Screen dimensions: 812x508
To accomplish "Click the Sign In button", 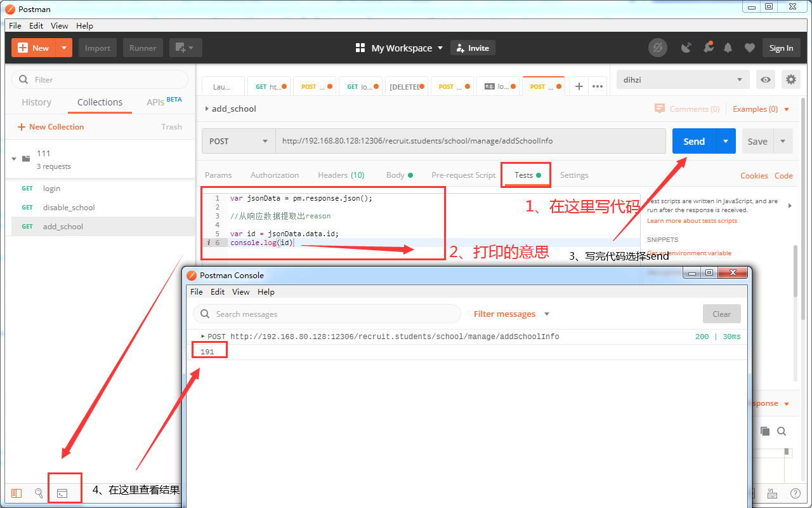I will coord(781,48).
